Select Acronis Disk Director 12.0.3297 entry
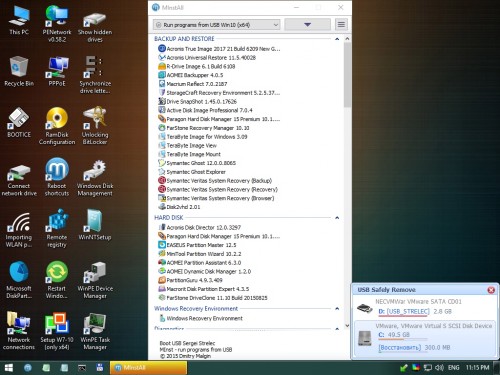The height and width of the screenshot is (375, 500). coord(199,227)
